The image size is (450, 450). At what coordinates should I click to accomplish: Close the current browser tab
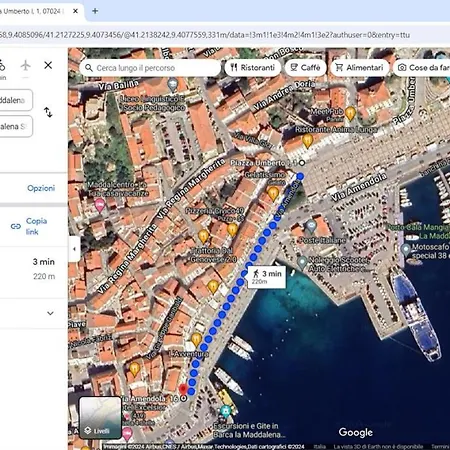[75, 11]
